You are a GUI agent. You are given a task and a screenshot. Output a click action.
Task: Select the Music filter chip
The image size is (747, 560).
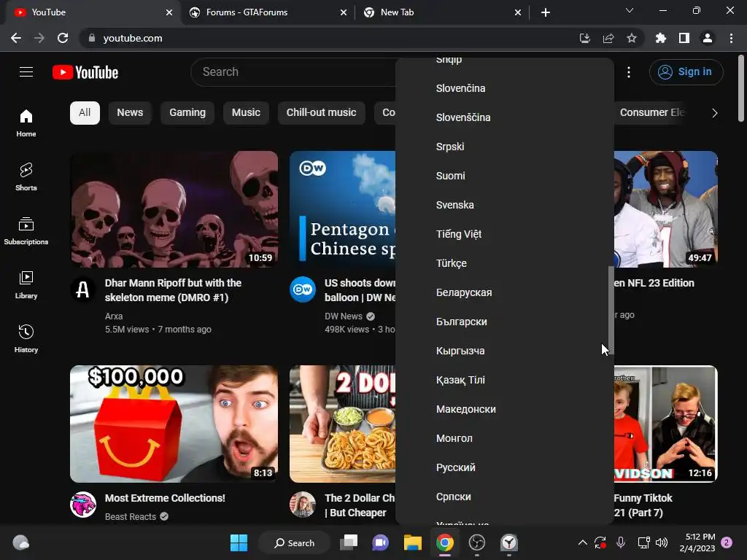[246, 113]
